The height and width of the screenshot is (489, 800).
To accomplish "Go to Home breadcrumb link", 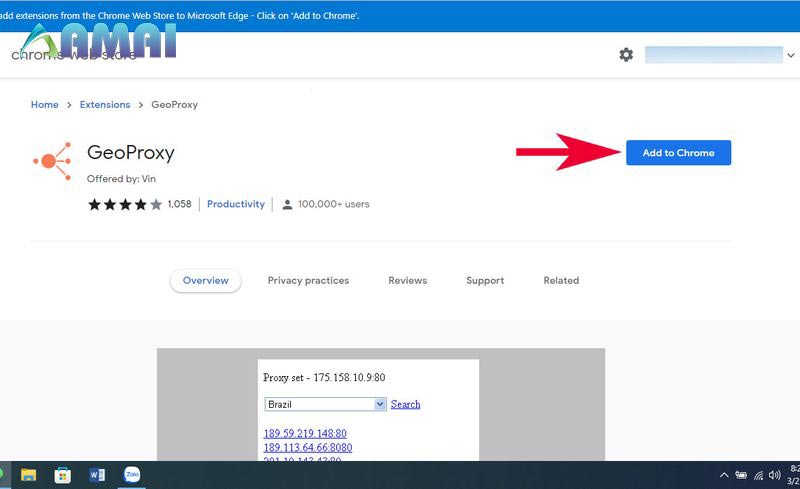I will tap(44, 105).
